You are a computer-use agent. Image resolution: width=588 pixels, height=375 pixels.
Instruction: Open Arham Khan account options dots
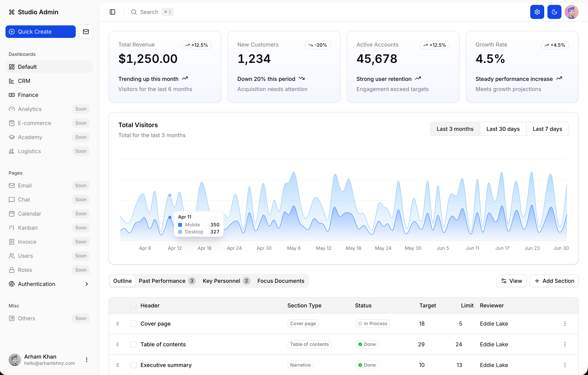[86, 359]
